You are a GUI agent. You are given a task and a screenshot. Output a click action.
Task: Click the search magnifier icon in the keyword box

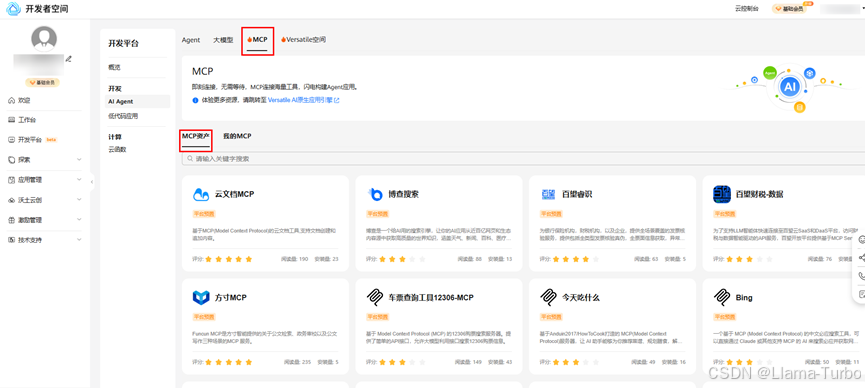pos(190,158)
